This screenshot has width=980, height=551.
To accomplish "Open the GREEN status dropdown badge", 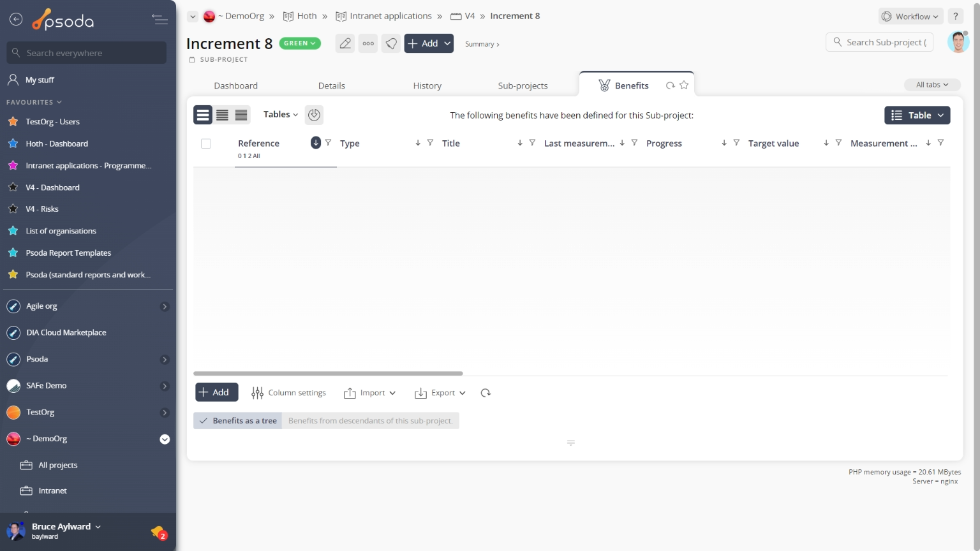I will coord(300,43).
